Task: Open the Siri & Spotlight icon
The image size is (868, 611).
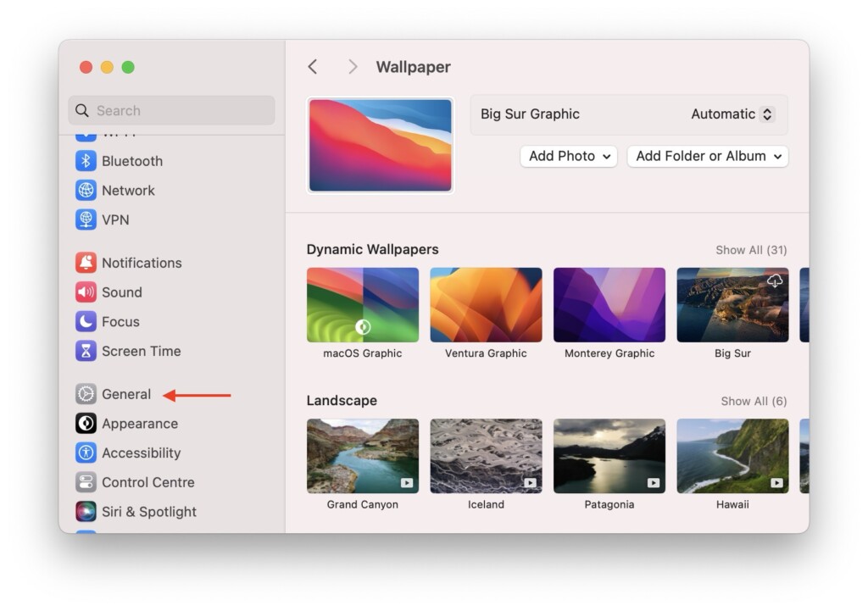Action: point(86,511)
